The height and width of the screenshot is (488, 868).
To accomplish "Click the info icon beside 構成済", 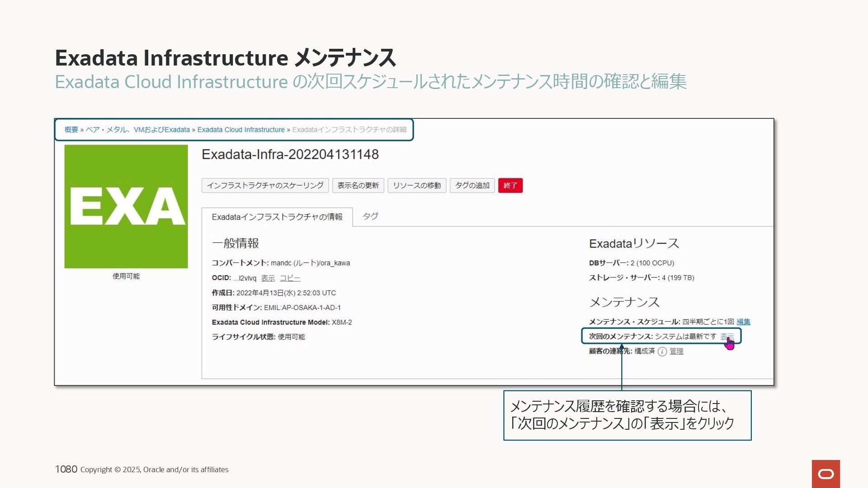I will coord(662,352).
